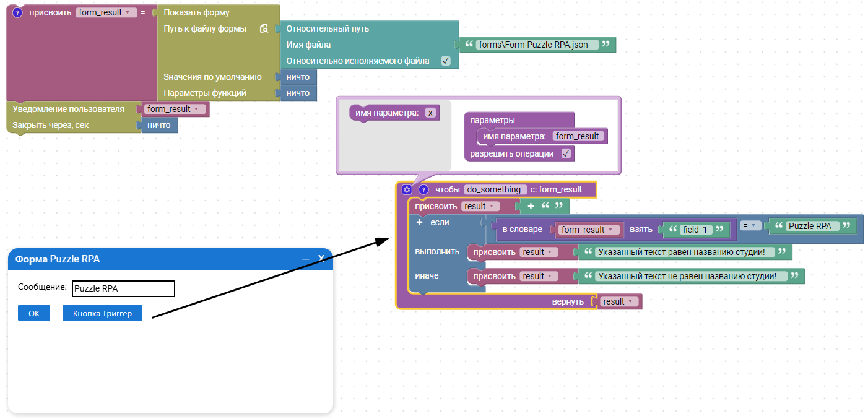Toggle 'Относительно исполняемого файла' checkbox
The height and width of the screenshot is (419, 868).
[x=445, y=61]
